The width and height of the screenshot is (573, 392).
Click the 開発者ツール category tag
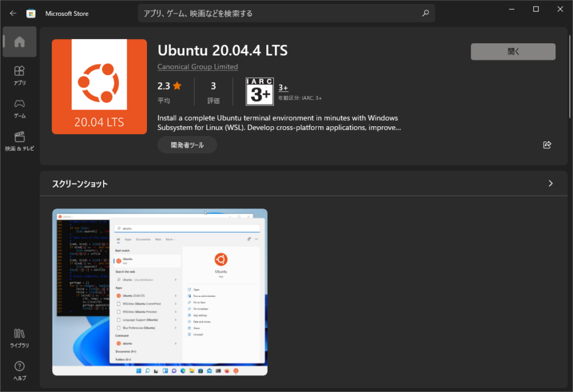tap(187, 144)
